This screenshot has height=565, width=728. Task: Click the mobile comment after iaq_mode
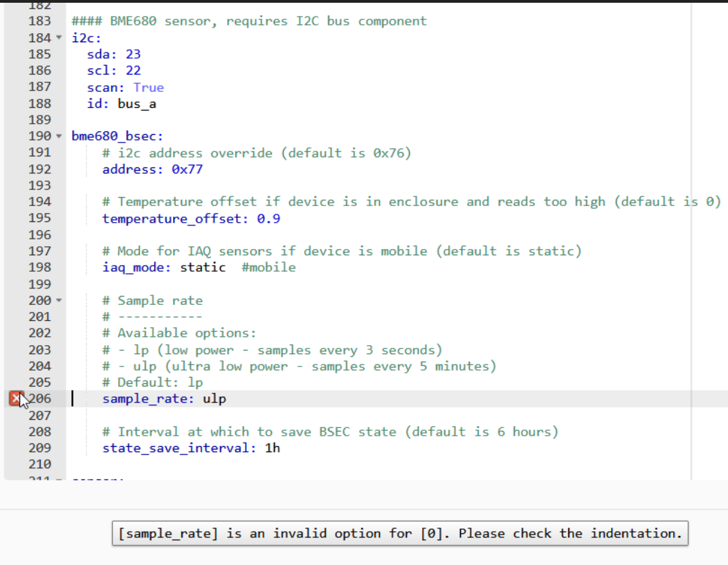[269, 267]
